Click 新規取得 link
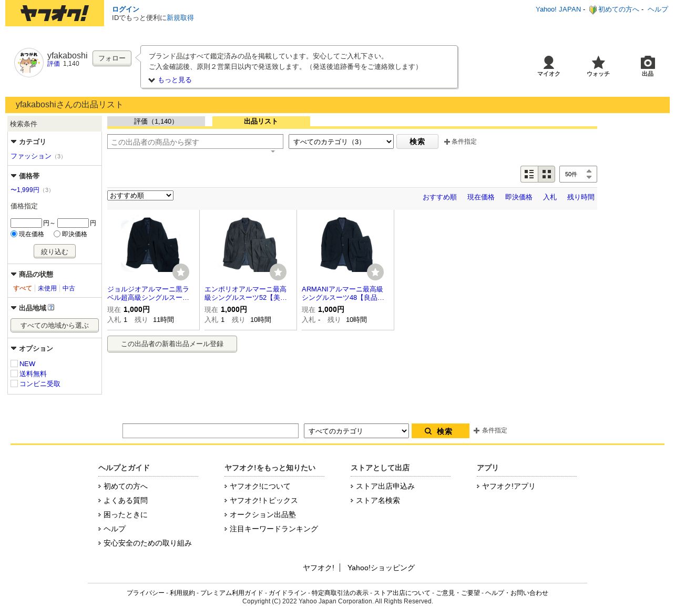The width and height of the screenshot is (675, 616). click(x=180, y=18)
